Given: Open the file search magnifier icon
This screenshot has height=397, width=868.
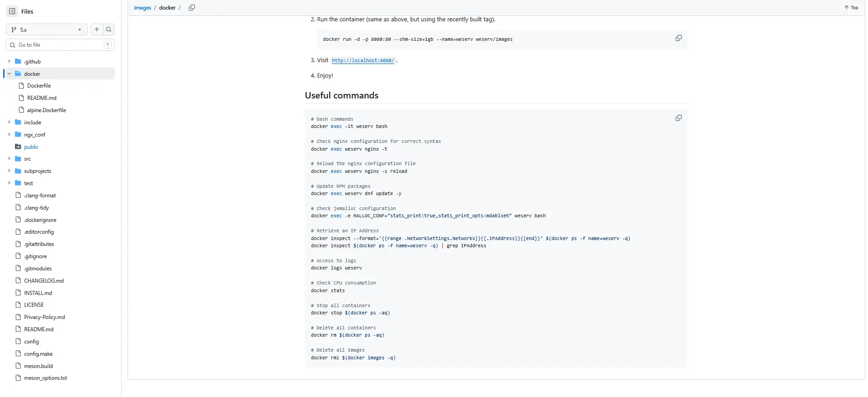Looking at the screenshot, I should [109, 29].
